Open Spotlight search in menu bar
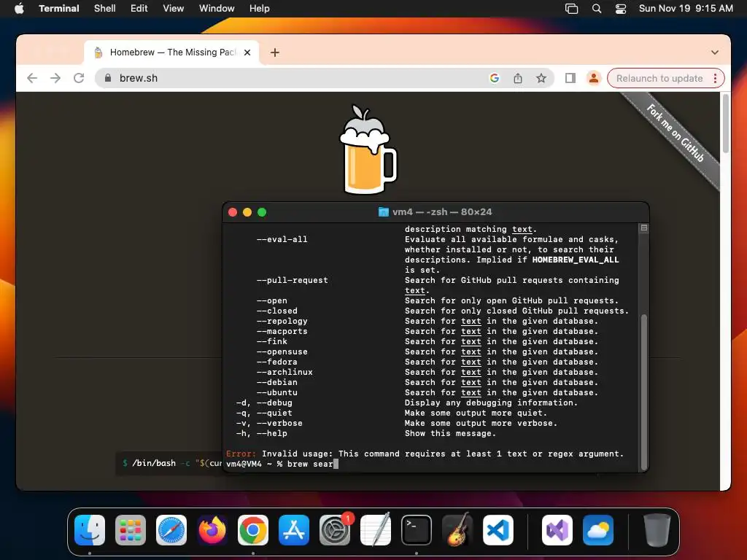 coord(597,9)
